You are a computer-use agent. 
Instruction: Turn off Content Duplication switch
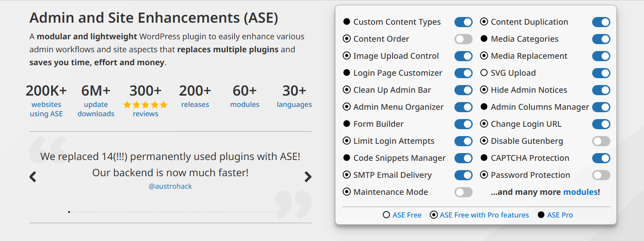point(601,22)
